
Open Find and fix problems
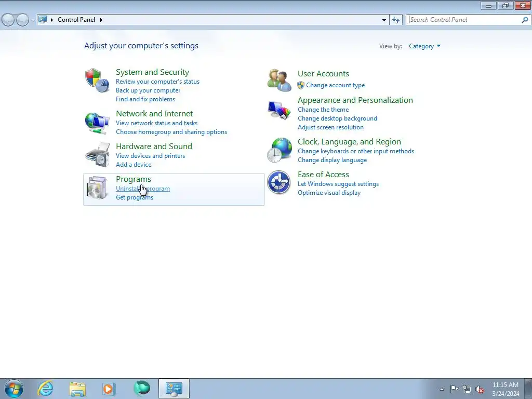pyautogui.click(x=145, y=99)
